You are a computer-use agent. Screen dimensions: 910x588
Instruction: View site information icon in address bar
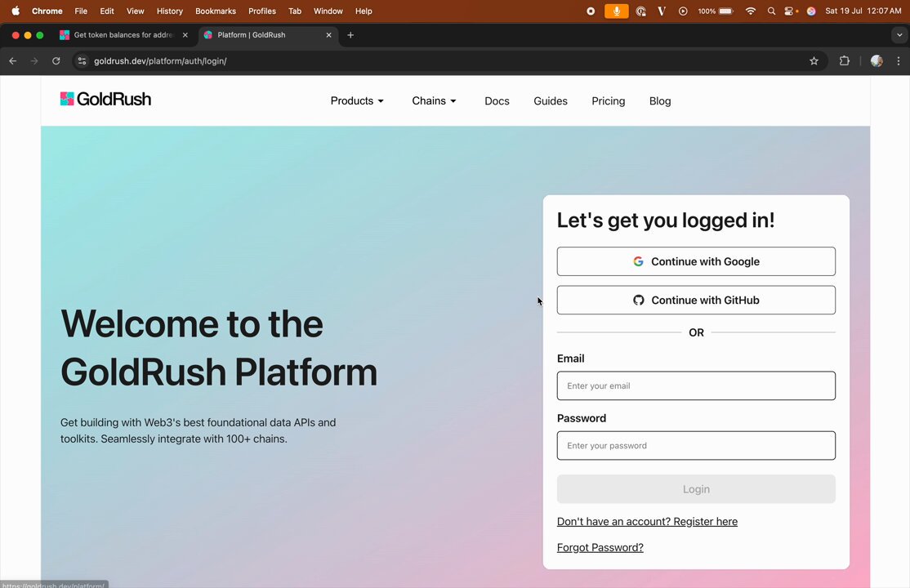(x=82, y=61)
